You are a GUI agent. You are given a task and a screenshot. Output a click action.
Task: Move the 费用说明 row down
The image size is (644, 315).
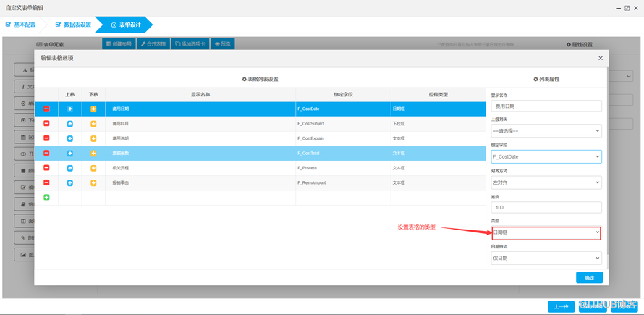[x=93, y=138]
